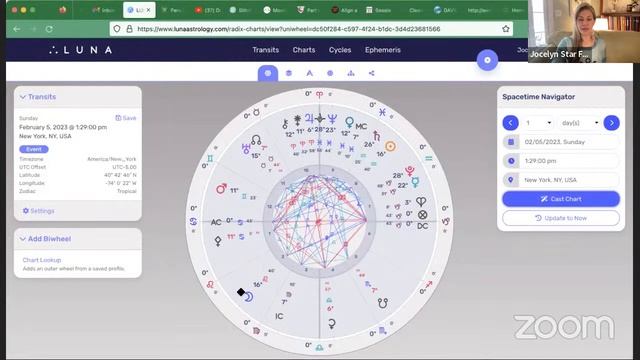Click the Sun glyph in the chart
Viewport: 640px width, 360px height.
390,146
